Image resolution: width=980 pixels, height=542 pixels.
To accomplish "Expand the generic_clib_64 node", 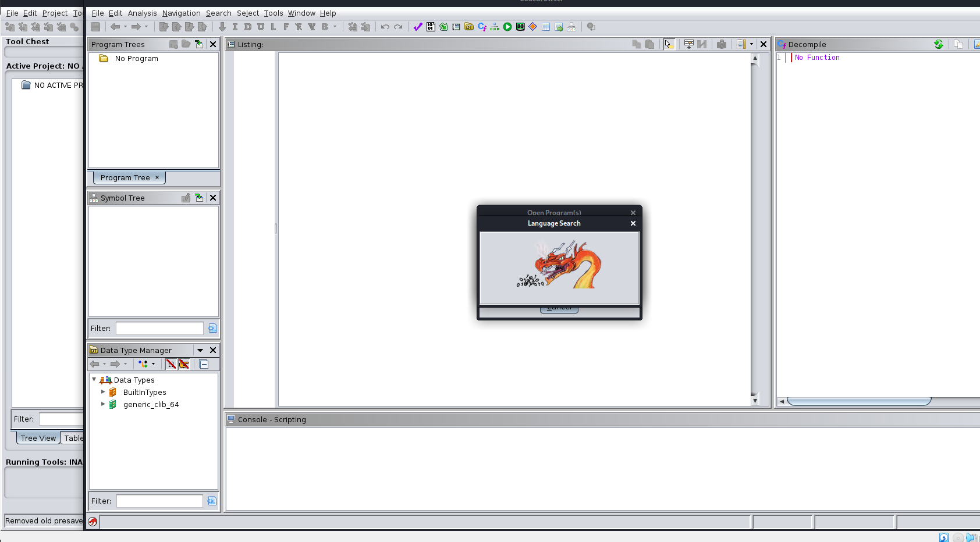I will [x=103, y=404].
